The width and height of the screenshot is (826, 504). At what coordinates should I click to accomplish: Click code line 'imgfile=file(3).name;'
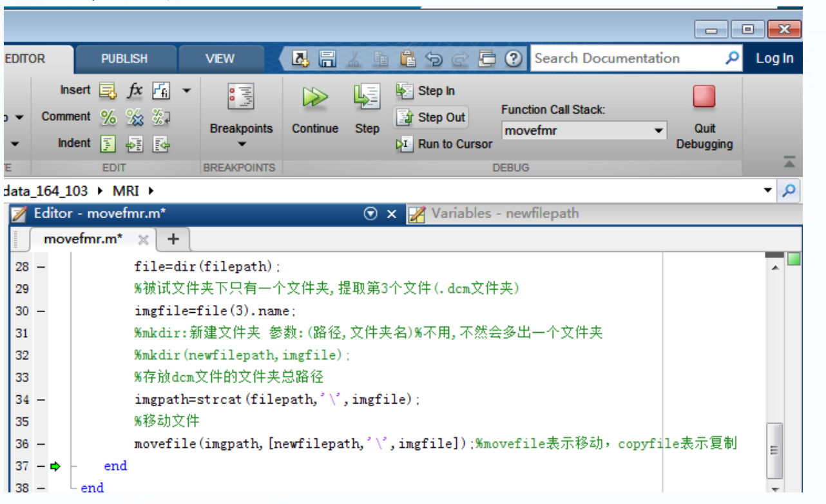(215, 311)
